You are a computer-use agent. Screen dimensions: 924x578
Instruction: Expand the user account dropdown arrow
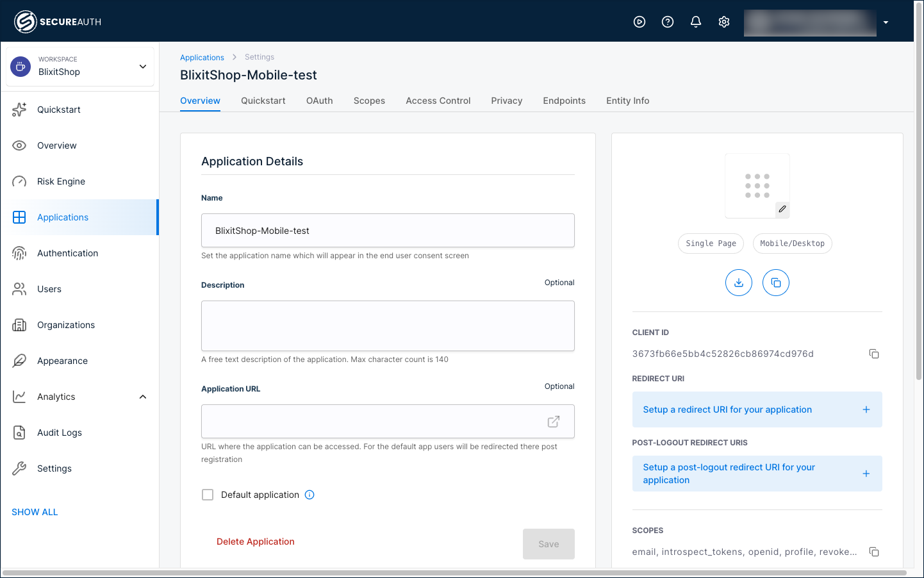point(886,22)
